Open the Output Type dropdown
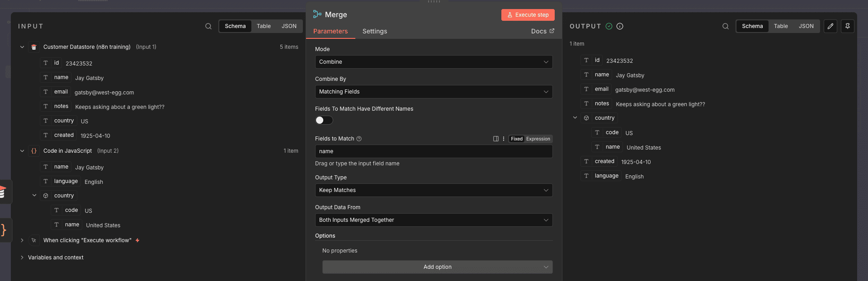The image size is (868, 281). (x=434, y=190)
